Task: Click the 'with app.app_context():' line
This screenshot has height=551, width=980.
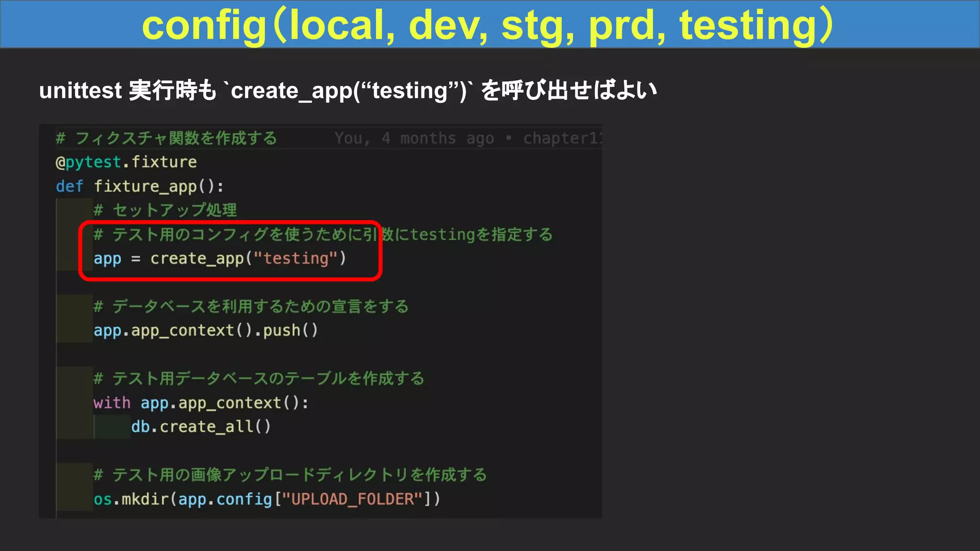Action: 200,403
